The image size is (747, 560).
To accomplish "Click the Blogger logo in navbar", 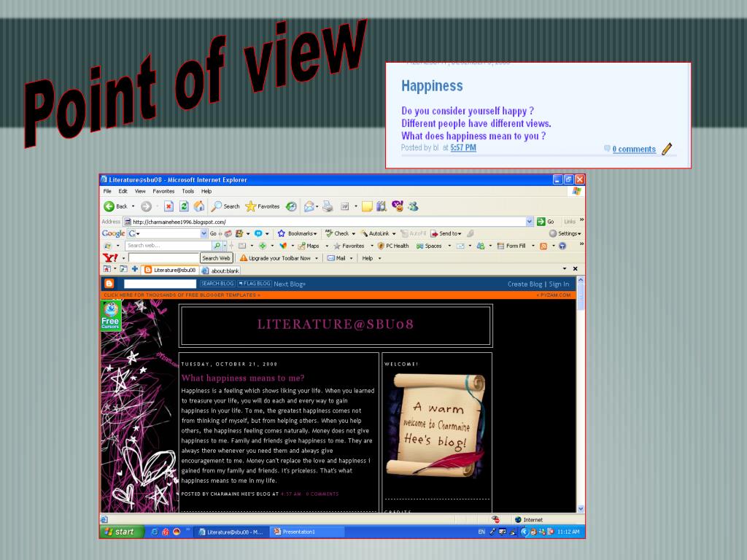I will pyautogui.click(x=109, y=284).
